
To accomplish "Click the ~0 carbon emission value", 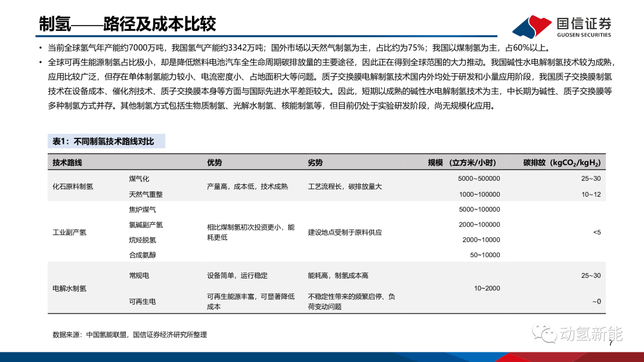I will click(x=596, y=302).
